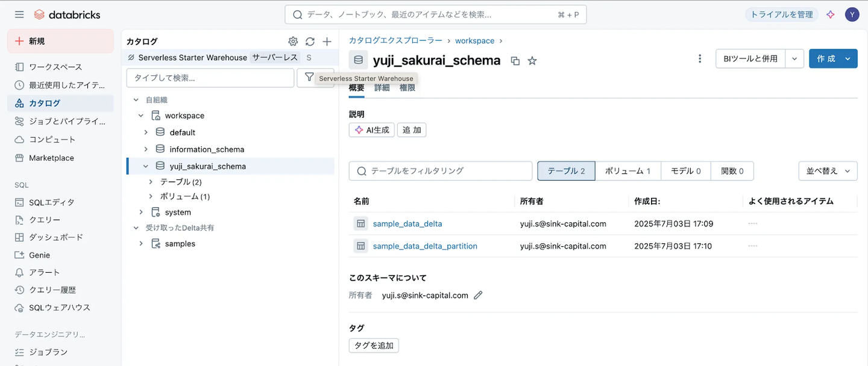Click the AI生成 button
The height and width of the screenshot is (366, 868).
pos(371,130)
